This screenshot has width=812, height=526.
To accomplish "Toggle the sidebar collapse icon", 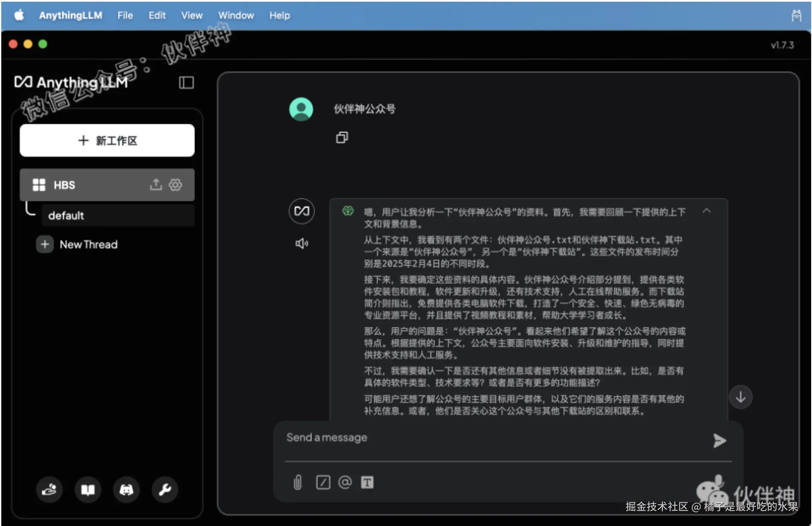I will 186,83.
